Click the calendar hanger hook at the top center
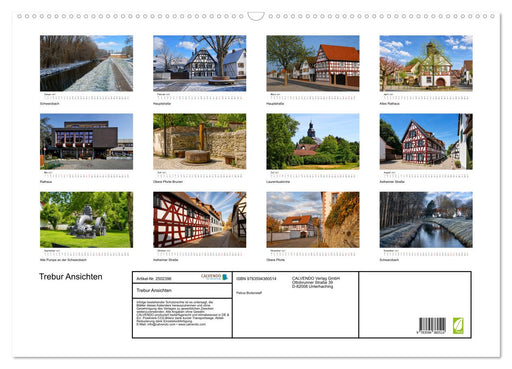512x369 pixels. click(x=256, y=16)
